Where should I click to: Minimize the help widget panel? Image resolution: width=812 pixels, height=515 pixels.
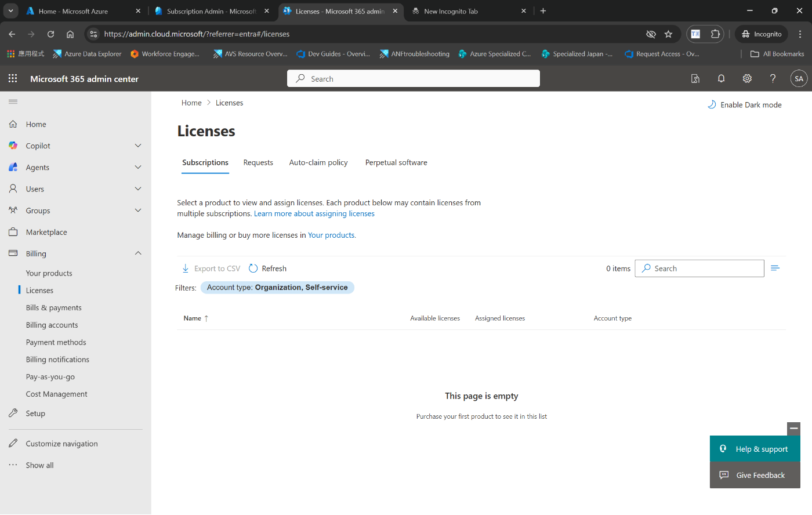click(793, 429)
